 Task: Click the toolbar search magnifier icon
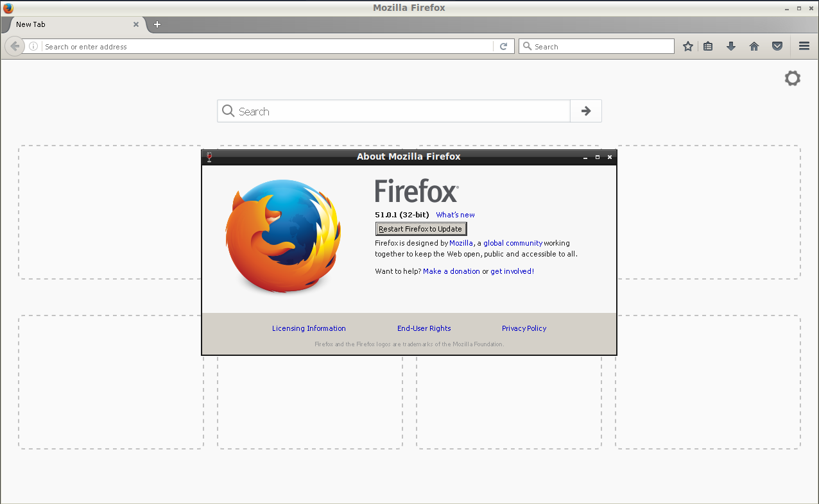(528, 46)
